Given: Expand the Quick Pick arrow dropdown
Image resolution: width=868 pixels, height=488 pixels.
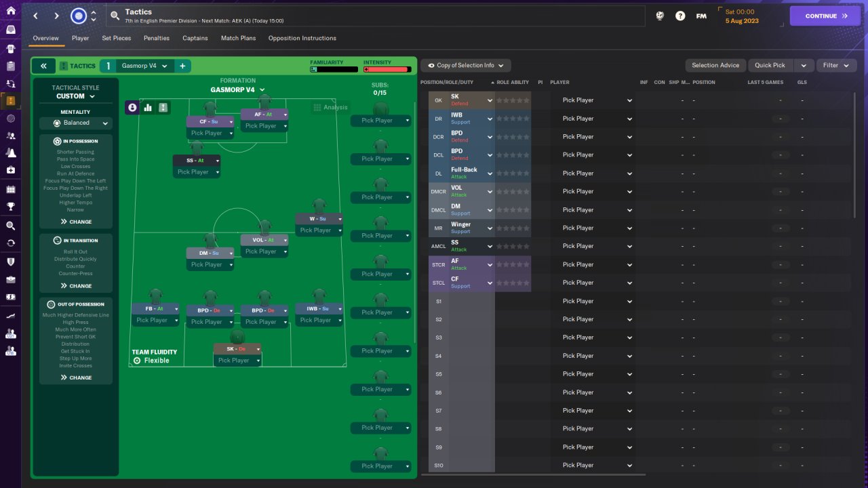Looking at the screenshot, I should 804,66.
